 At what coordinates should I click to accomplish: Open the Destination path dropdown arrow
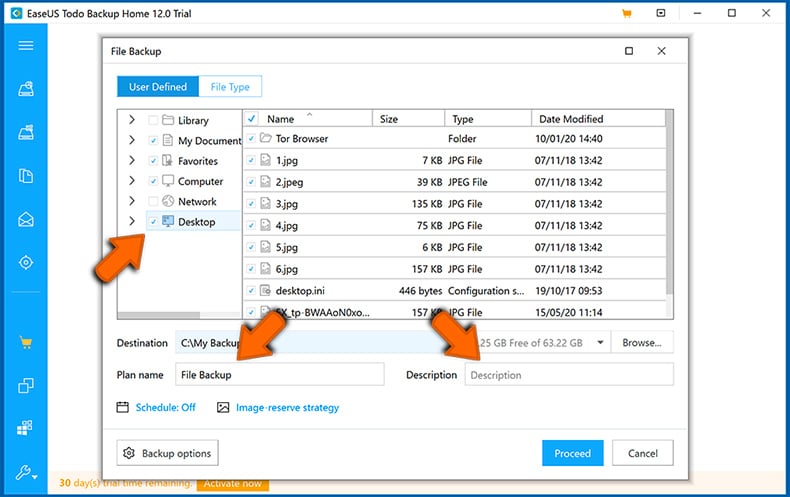600,343
